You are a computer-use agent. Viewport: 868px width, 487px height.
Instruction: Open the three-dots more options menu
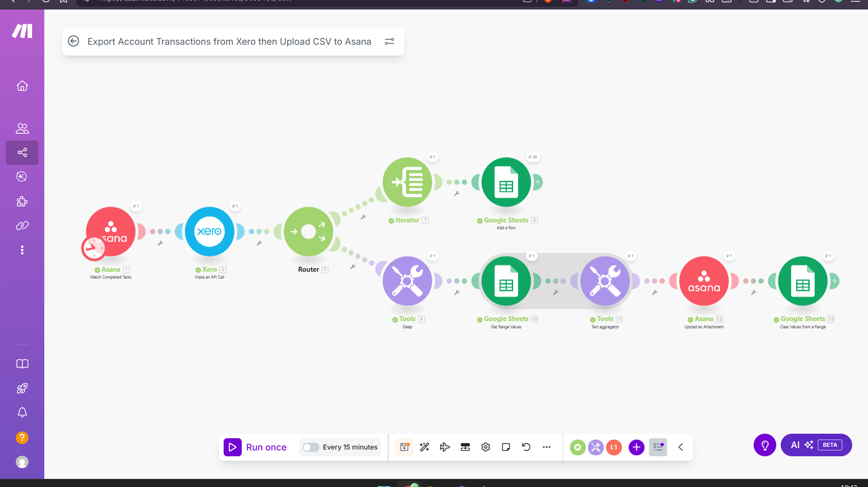tap(547, 447)
